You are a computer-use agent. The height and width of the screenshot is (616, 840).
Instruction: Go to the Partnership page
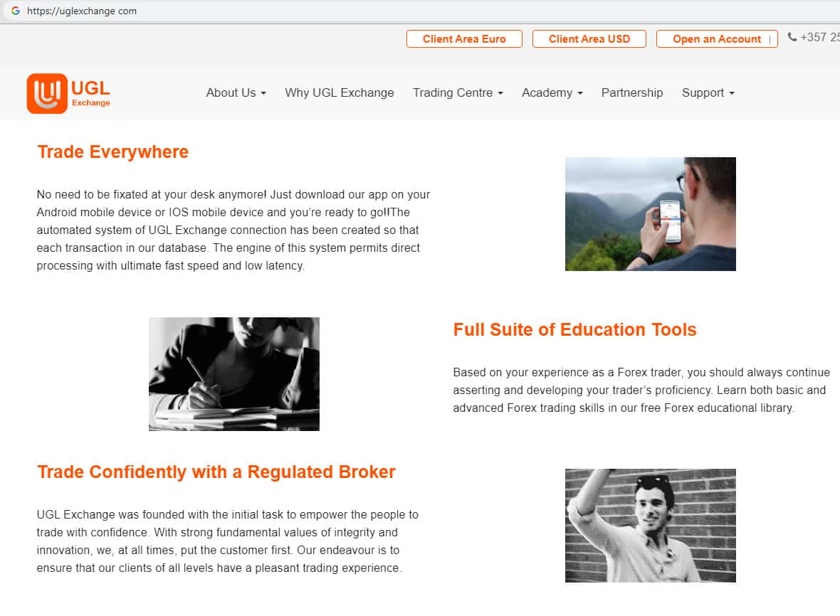631,92
